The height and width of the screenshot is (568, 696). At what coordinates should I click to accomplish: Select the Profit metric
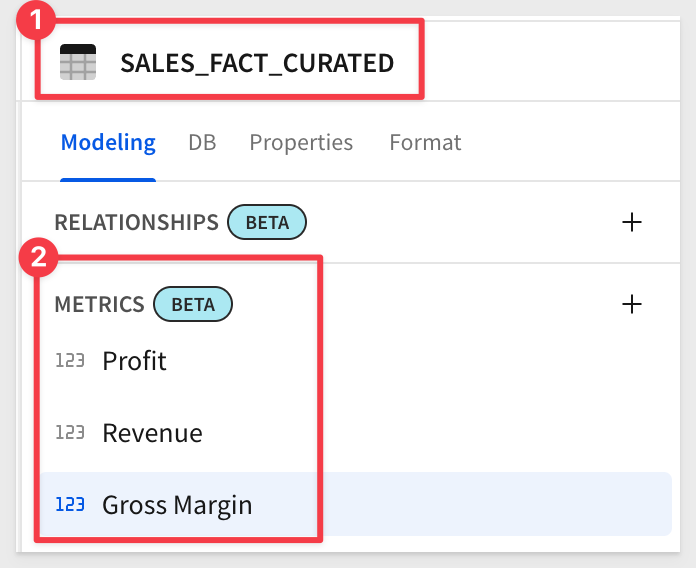click(134, 360)
